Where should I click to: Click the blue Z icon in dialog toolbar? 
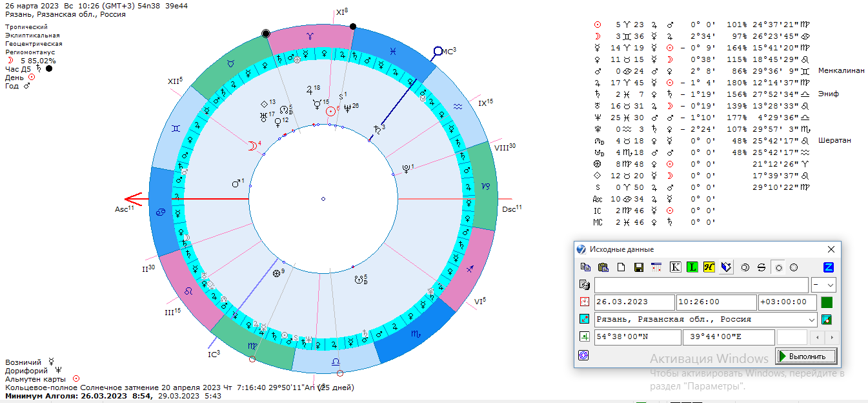[x=829, y=267]
